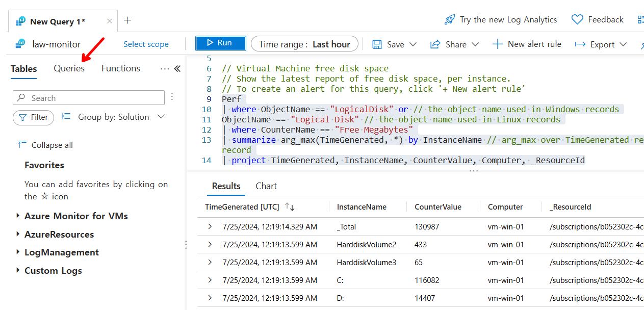Screen dimensions: 644x310
Task: Click the tables Search input field
Action: pyautogui.click(x=89, y=98)
